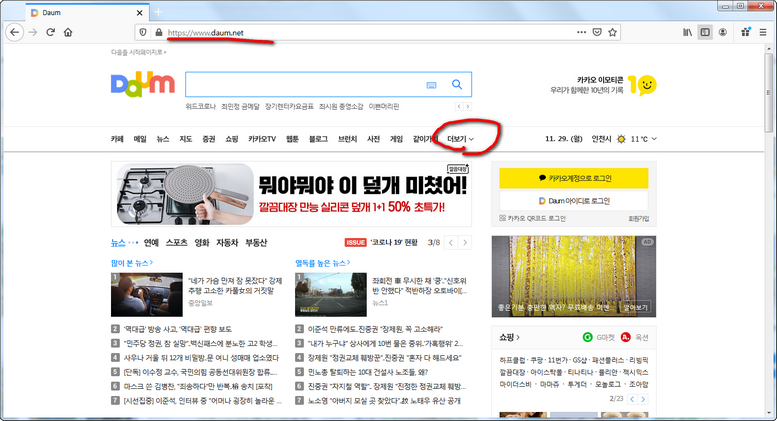777x421 pixels.
Task: Show previous trending search keywords
Action: pyautogui.click(x=459, y=106)
